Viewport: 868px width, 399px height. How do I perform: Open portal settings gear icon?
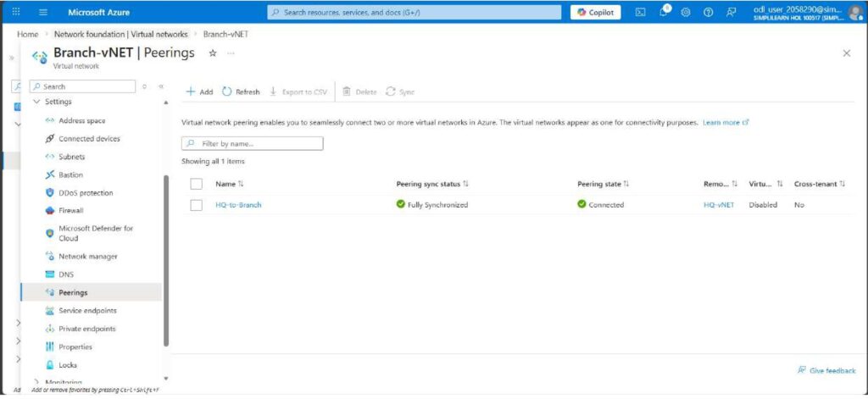click(x=686, y=12)
